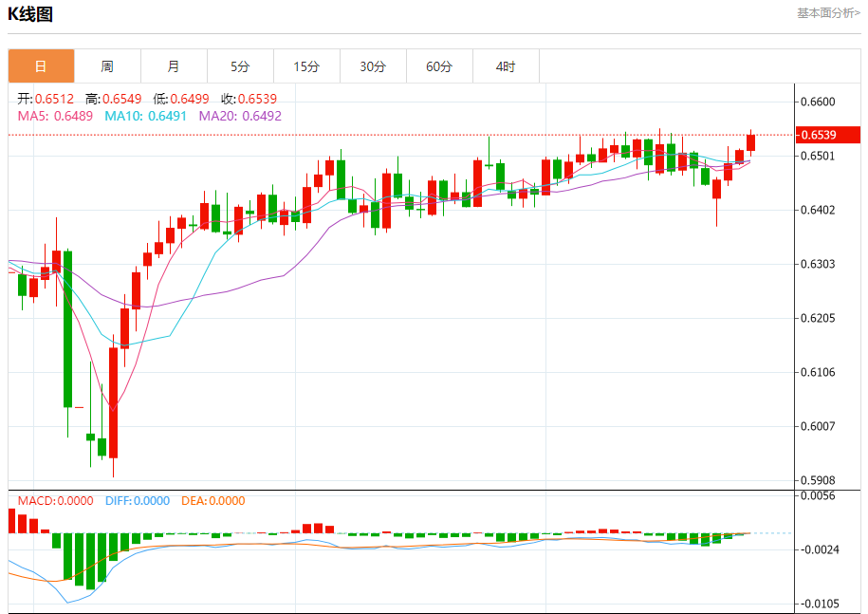Click the 0.6501 price axis label
Screen dimensions: 868x614
818,156
